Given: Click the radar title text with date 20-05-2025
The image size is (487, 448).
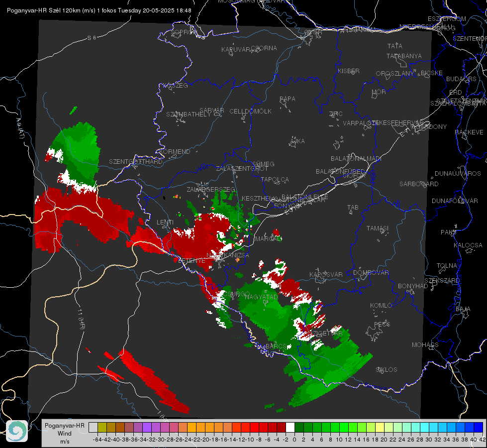Looking at the screenshot, I should click(x=99, y=10).
